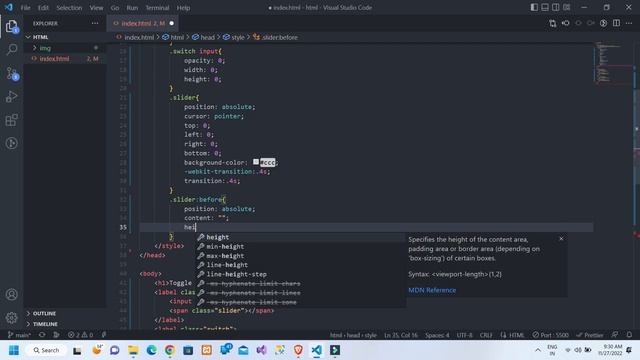Screen dimensions: 640x360
Task: Click the Ln 35, Col 16 indicator
Action: pyautogui.click(x=401, y=335)
